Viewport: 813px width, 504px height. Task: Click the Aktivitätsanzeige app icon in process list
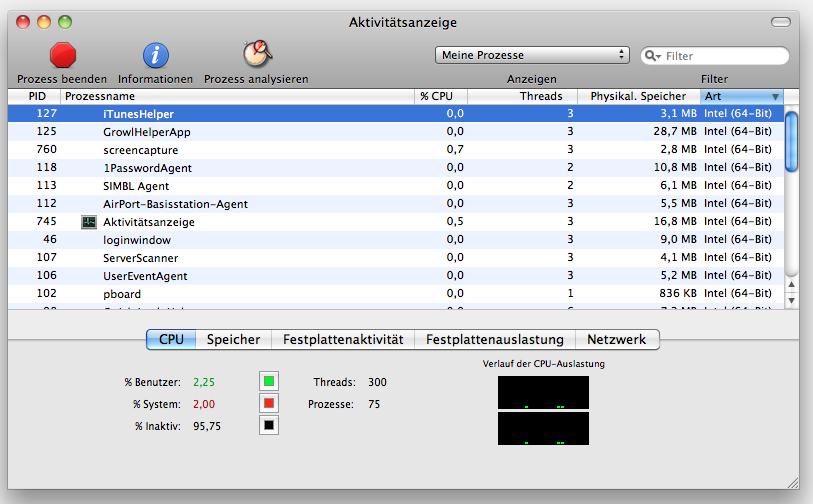tap(89, 222)
